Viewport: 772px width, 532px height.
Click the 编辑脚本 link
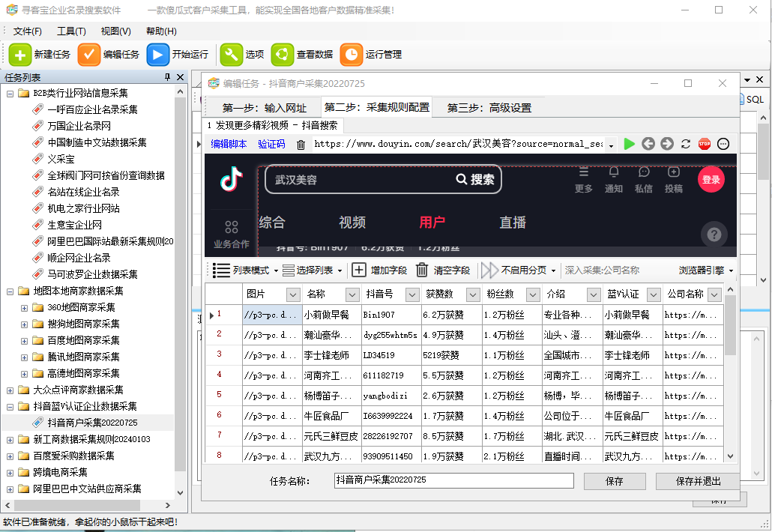(229, 145)
